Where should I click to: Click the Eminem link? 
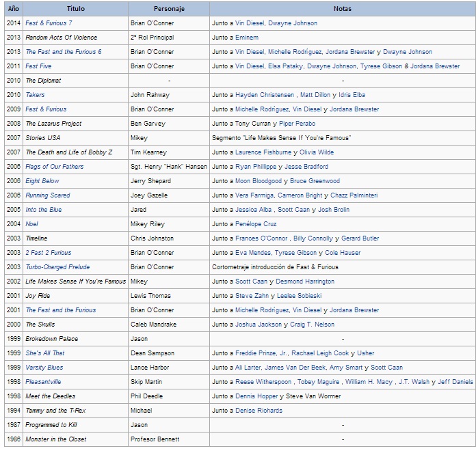pos(247,38)
